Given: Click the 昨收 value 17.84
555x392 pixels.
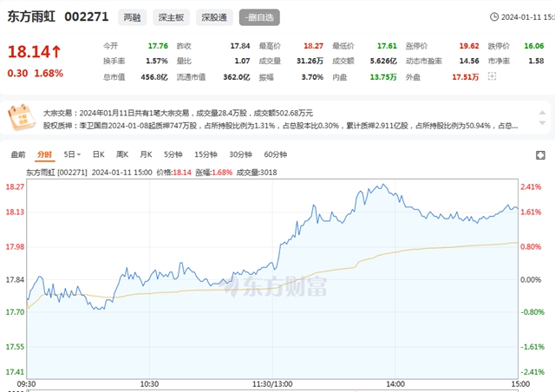Looking at the screenshot, I should click(x=240, y=46).
